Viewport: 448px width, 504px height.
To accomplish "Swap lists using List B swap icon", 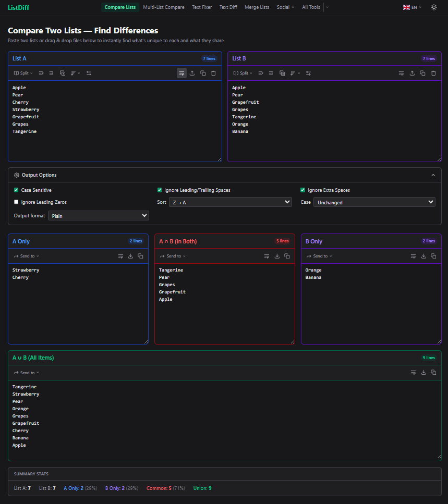I will pyautogui.click(x=308, y=73).
